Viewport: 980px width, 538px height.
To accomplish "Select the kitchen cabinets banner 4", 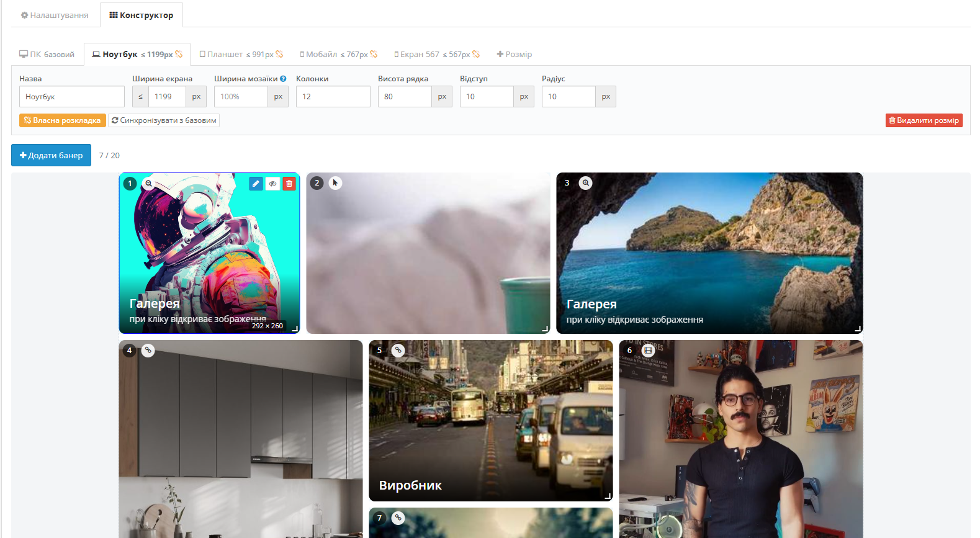I will pos(241,439).
